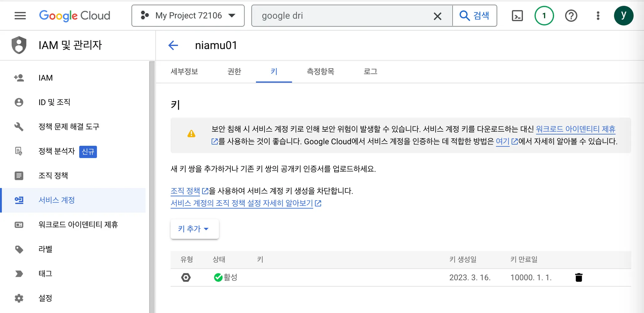This screenshot has width=644, height=313.
Task: Open the help menu icon
Action: click(571, 15)
